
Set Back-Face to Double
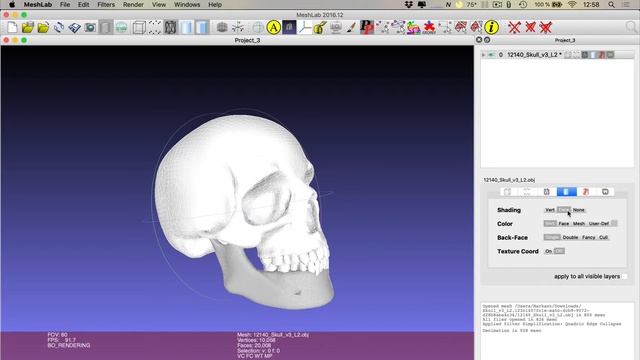point(570,238)
